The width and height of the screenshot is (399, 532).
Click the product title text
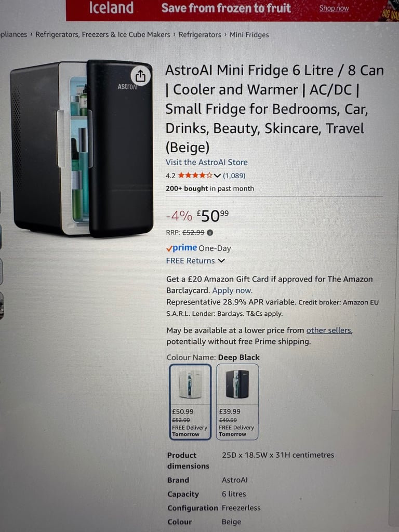(274, 109)
